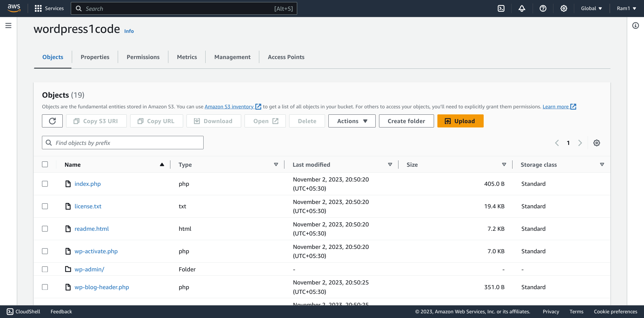Toggle the select-all objects checkbox
Viewport: 644px width, 318px height.
(x=45, y=164)
